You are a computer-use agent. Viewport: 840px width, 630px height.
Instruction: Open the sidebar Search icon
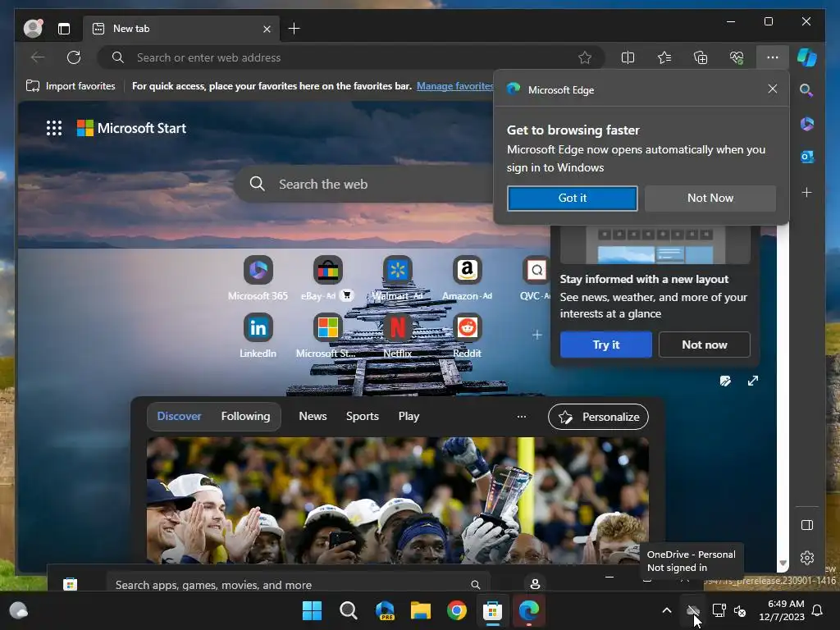tap(807, 90)
